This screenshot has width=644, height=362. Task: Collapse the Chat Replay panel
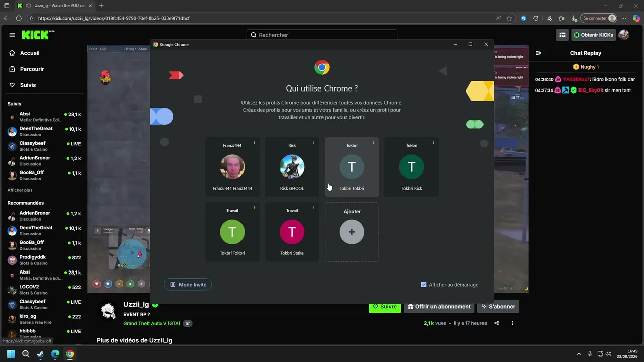pos(538,53)
